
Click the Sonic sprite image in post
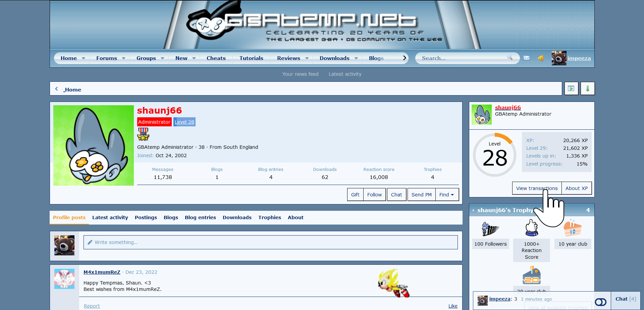[394, 283]
